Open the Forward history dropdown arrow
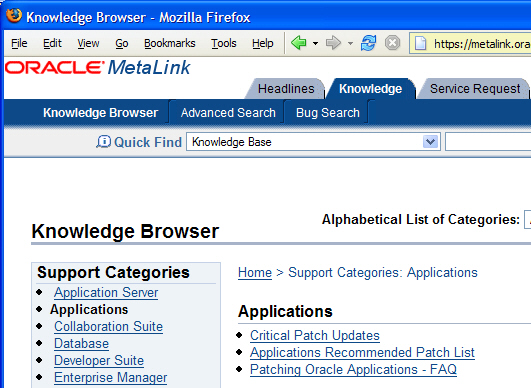 coord(351,43)
